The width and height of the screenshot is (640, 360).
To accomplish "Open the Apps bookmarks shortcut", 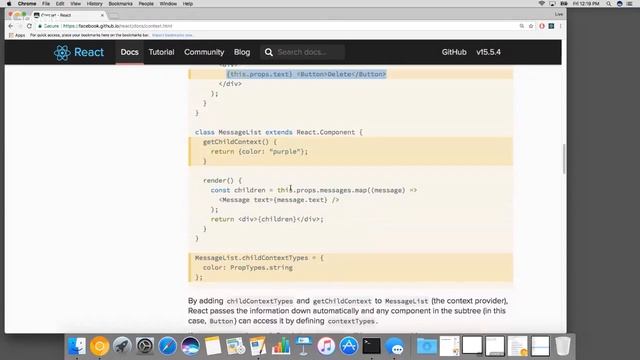I will click(x=17, y=36).
